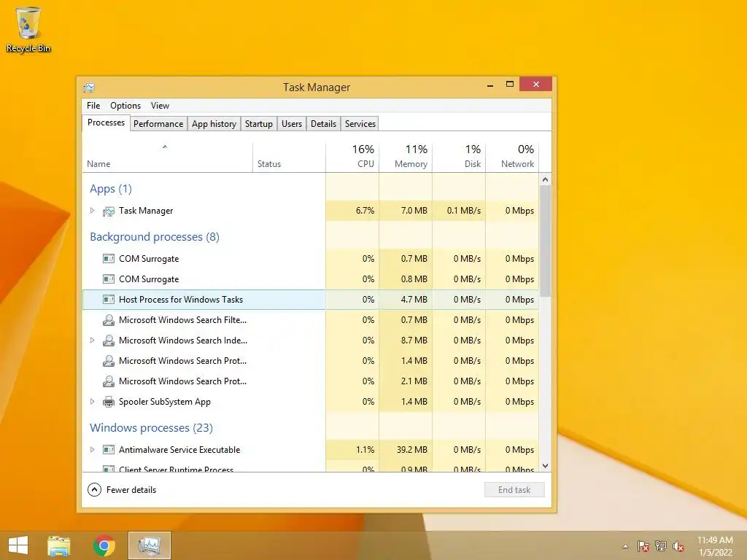Image resolution: width=747 pixels, height=560 pixels.
Task: Open the File menu
Action: 93,106
